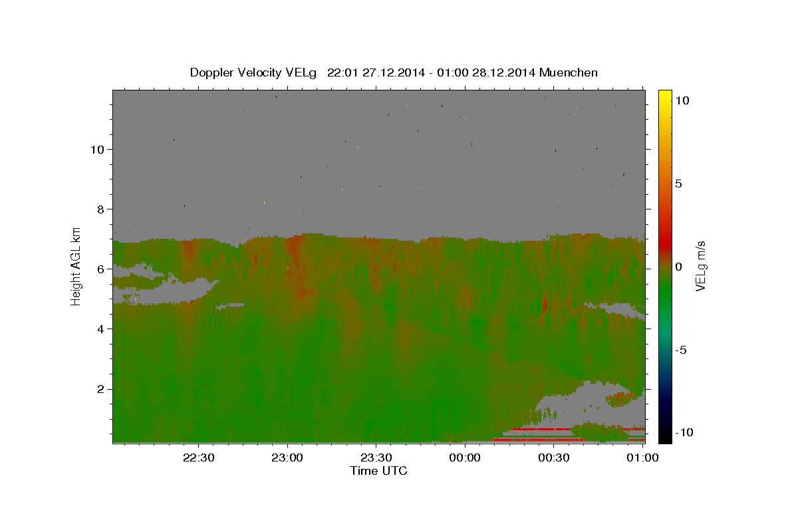Click the '22:30' time axis label
Image resolution: width=798 pixels, height=532 pixels.
coord(199,458)
